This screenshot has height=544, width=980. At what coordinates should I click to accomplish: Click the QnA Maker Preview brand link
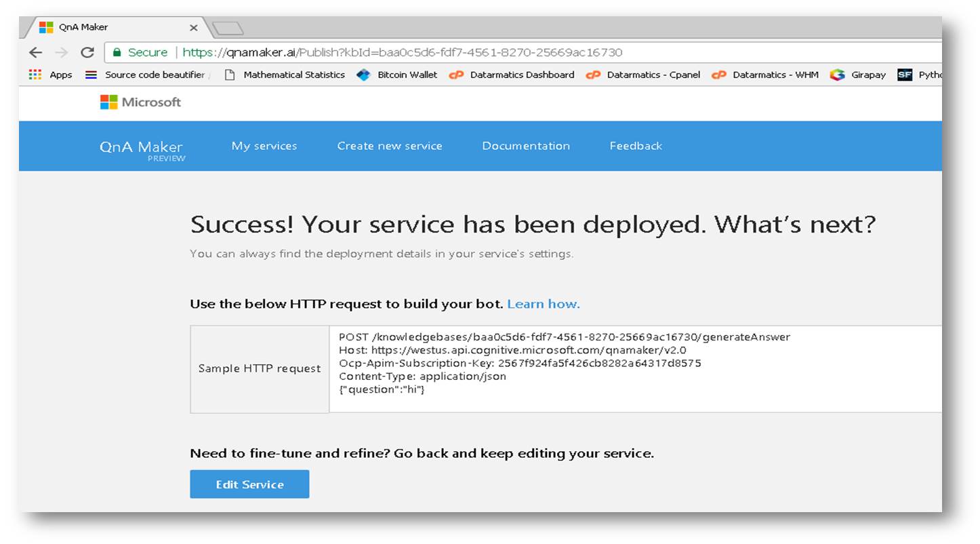click(x=142, y=151)
